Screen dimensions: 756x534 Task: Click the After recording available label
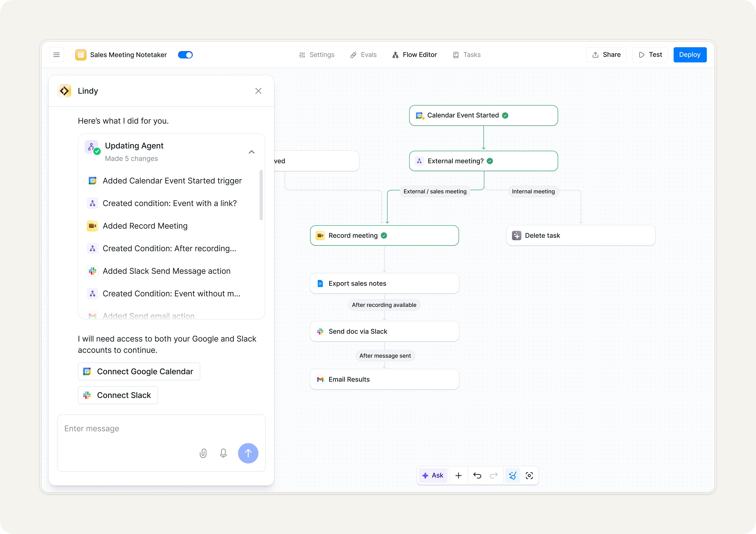click(x=384, y=305)
